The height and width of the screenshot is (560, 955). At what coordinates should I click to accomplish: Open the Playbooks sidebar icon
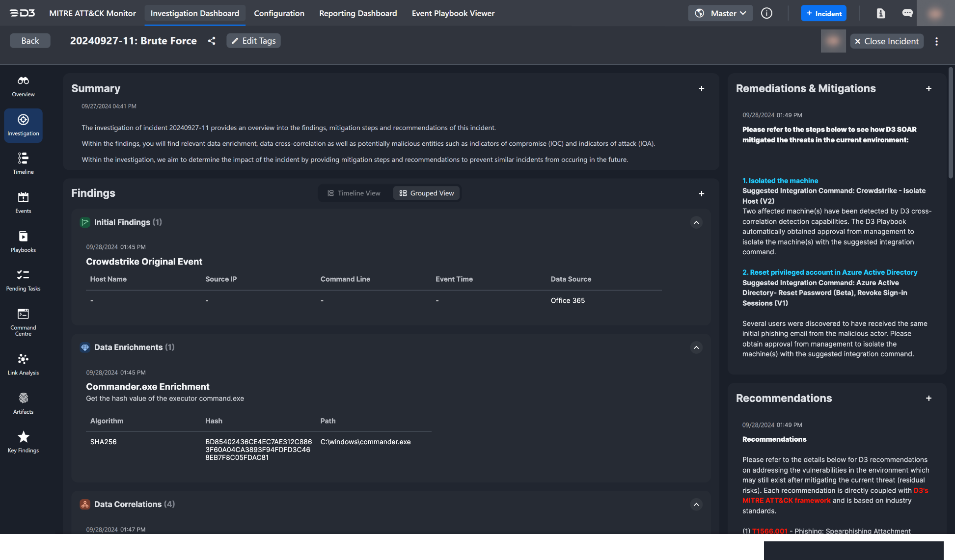(x=23, y=241)
